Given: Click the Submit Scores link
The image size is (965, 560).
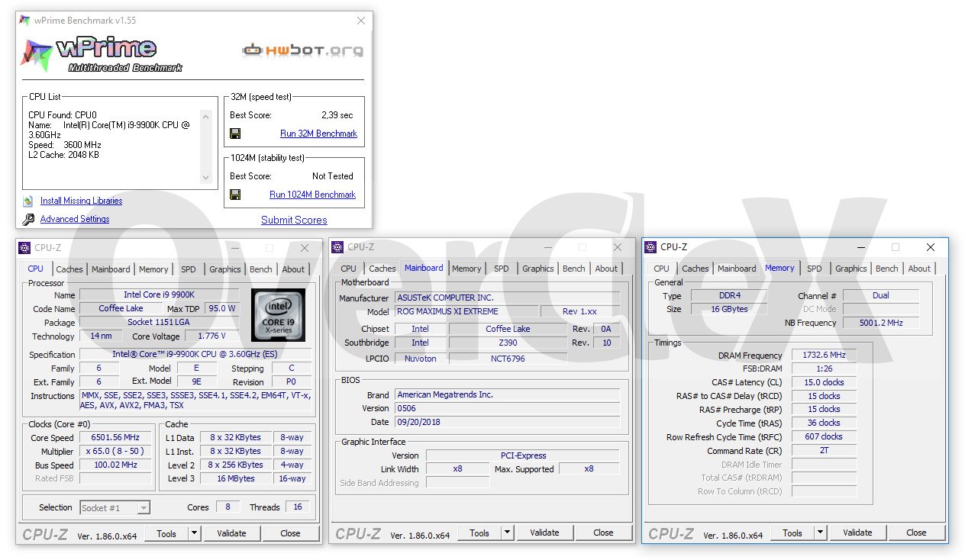Looking at the screenshot, I should click(x=294, y=220).
